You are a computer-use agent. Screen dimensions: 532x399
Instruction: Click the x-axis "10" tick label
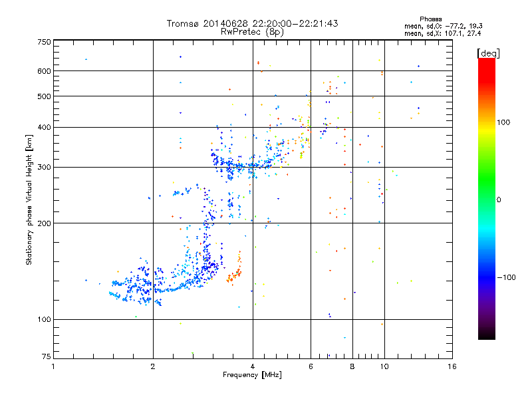[x=384, y=366]
